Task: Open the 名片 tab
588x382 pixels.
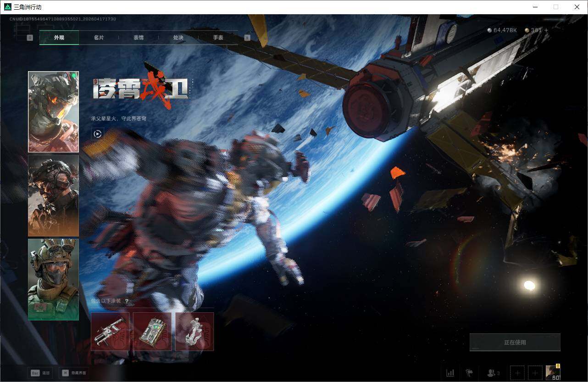Action: tap(99, 38)
